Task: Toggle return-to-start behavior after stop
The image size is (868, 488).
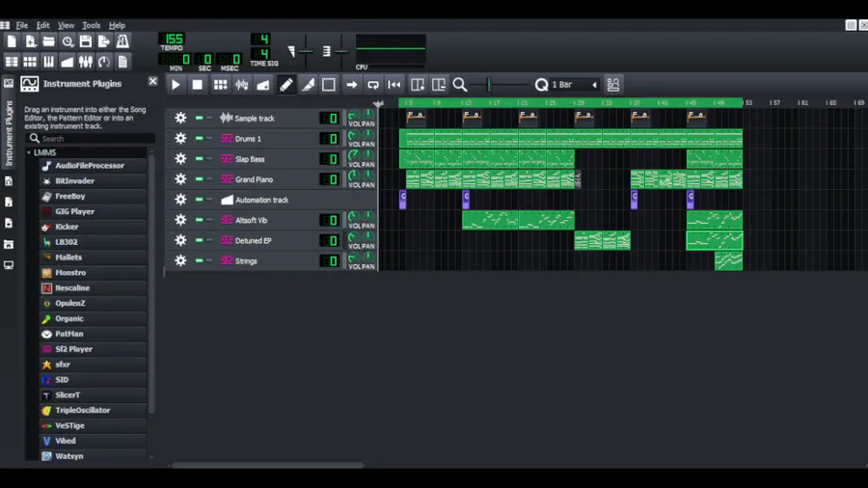Action: (x=394, y=85)
